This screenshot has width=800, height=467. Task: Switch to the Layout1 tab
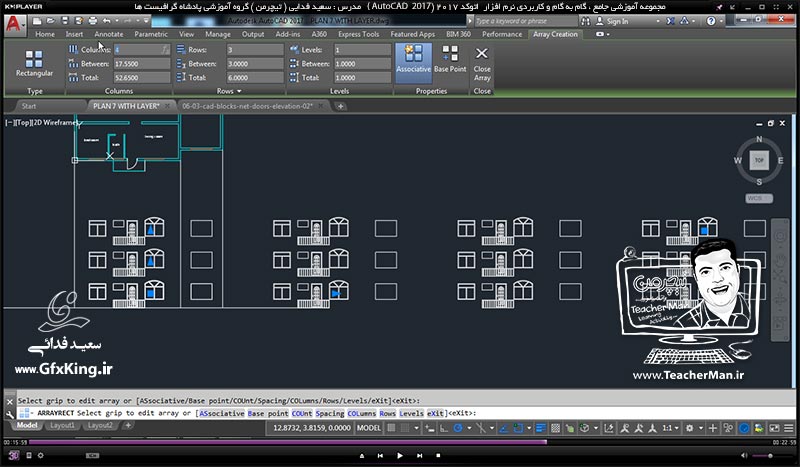[x=62, y=425]
